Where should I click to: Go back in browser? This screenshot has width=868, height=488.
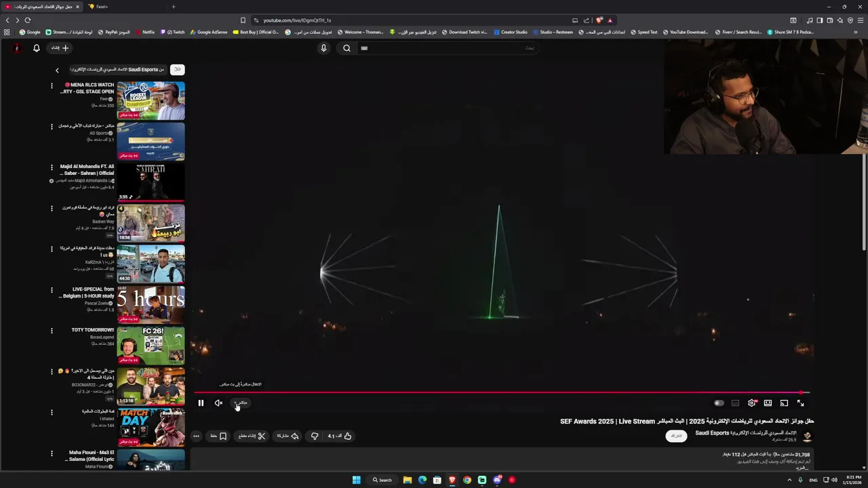pos(7,20)
